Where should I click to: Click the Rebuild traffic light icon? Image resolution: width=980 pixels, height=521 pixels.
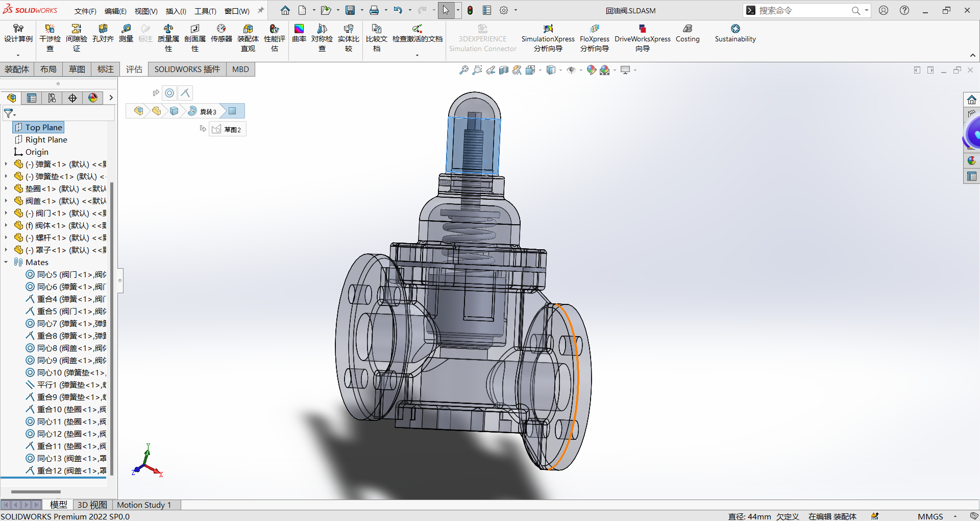[x=470, y=10]
